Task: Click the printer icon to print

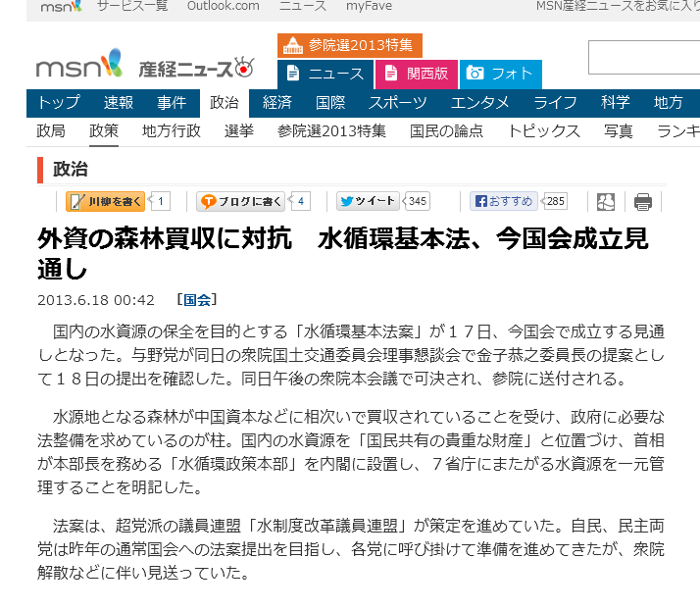Action: pos(642,202)
